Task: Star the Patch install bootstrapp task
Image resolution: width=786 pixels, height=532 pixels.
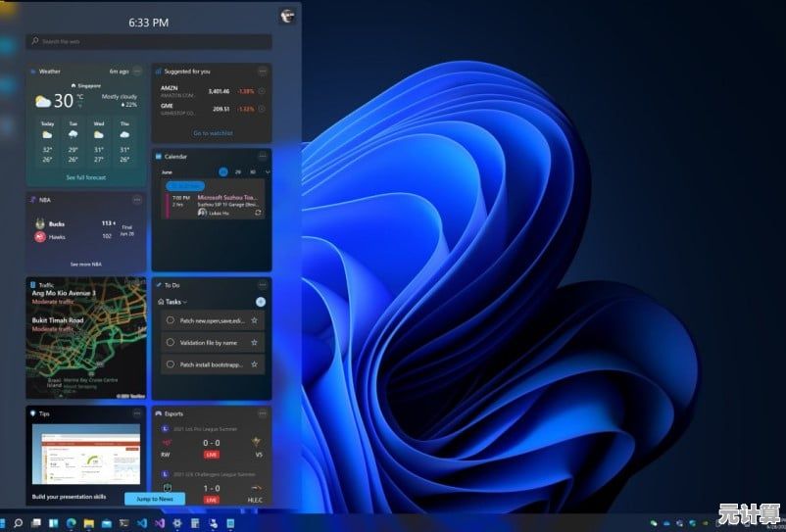Action: [254, 364]
